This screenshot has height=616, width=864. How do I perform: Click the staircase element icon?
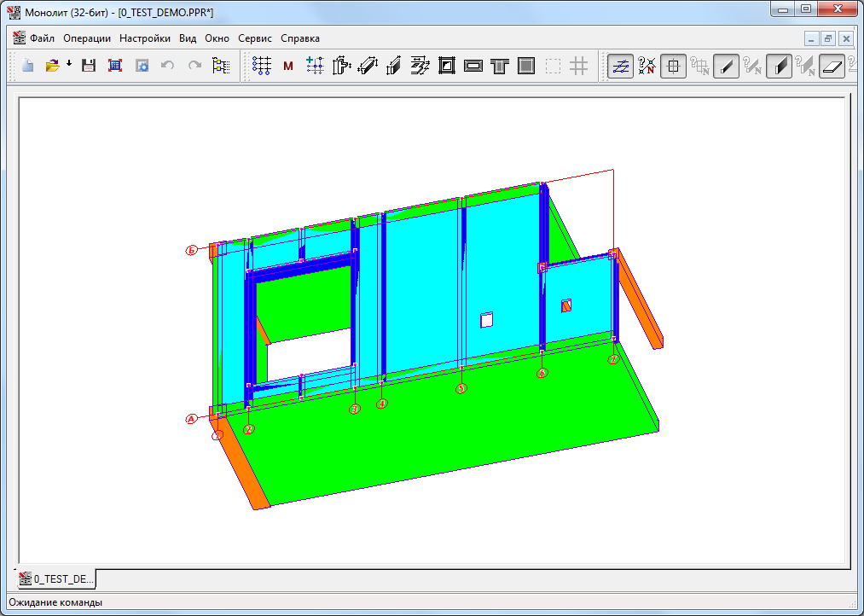pos(420,66)
